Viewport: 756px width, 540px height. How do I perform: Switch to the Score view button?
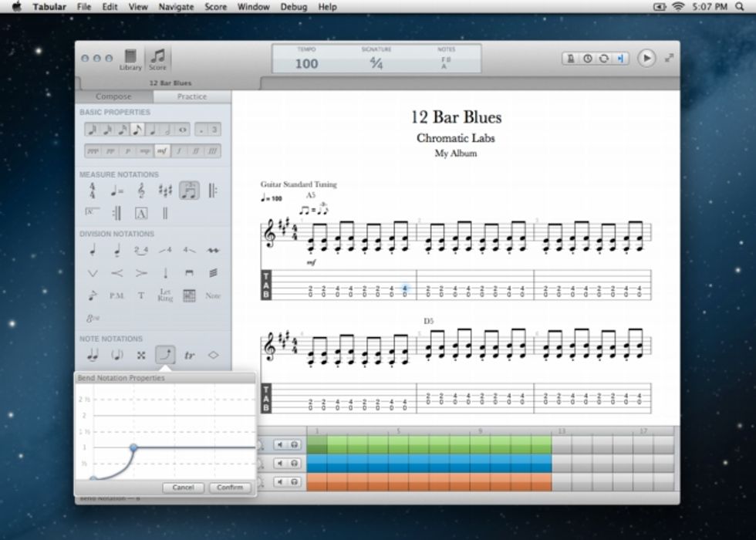(157, 60)
